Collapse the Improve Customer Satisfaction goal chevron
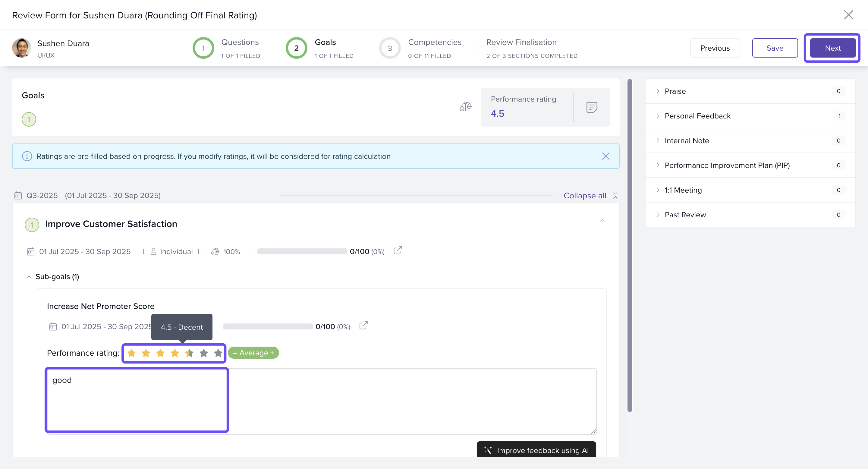 [x=602, y=221]
